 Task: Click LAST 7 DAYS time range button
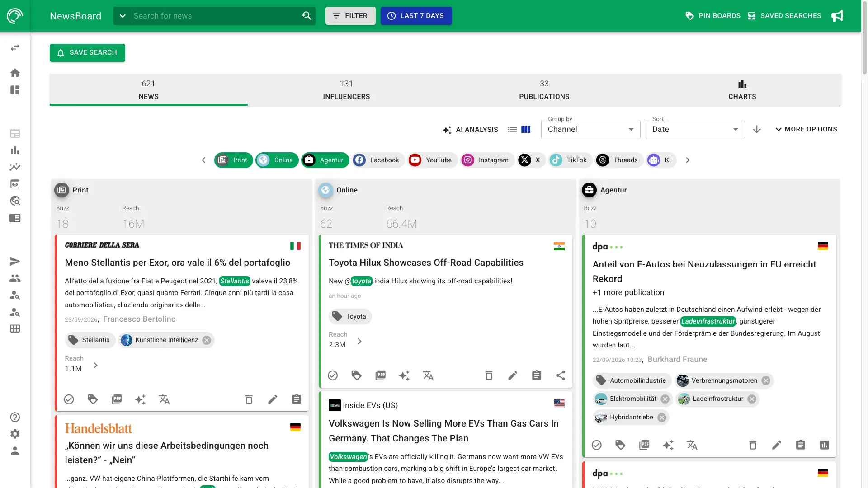(x=416, y=16)
